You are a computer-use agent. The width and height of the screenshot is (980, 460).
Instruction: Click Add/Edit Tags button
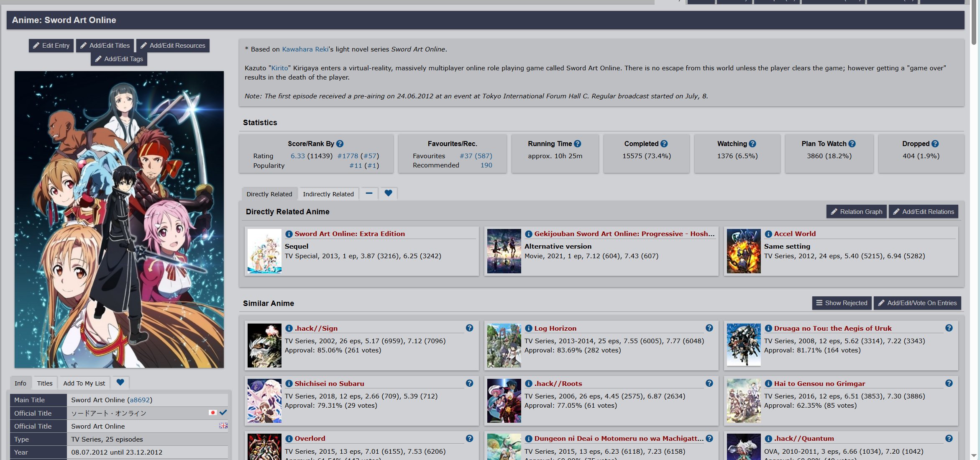(119, 59)
